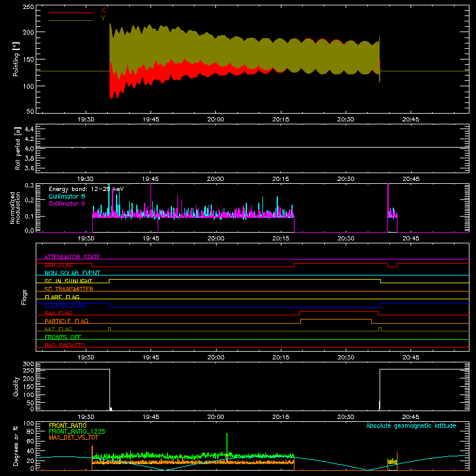
Task: Click the red X legend label
Action: pyautogui.click(x=103, y=11)
